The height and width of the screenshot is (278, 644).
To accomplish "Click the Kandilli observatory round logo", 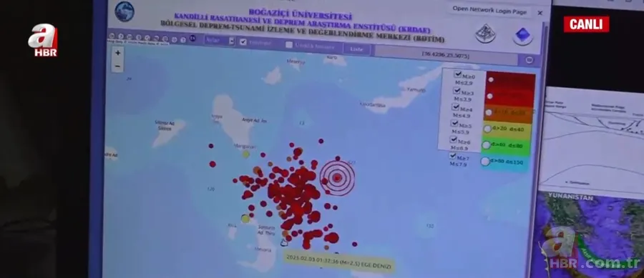I will [125, 11].
